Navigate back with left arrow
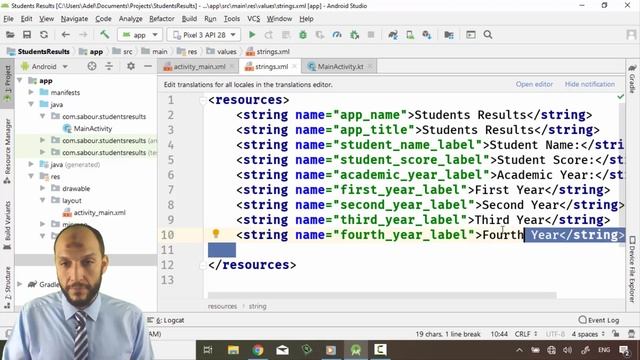This screenshot has width=640, height=360. pos(65,35)
